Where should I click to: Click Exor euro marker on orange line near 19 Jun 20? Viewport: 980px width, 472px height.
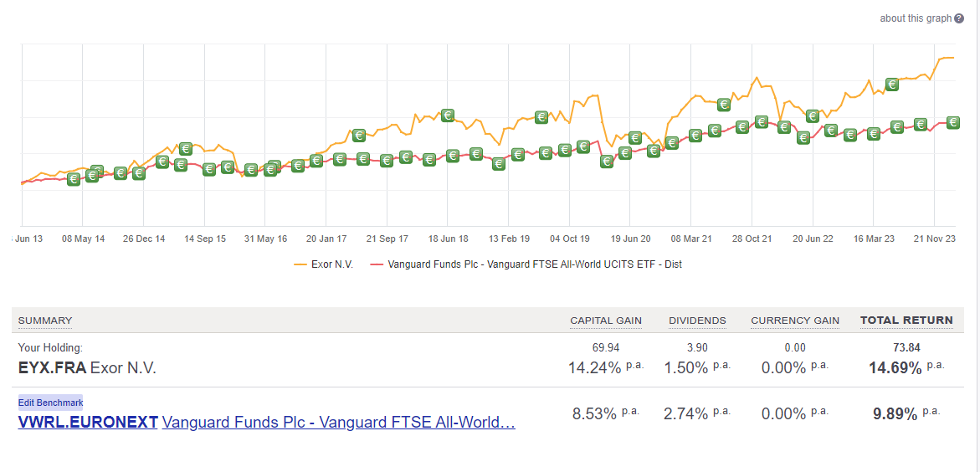tap(635, 137)
